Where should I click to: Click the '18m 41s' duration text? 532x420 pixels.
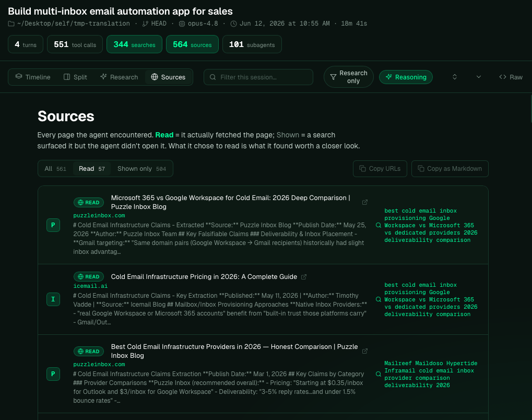pos(354,24)
